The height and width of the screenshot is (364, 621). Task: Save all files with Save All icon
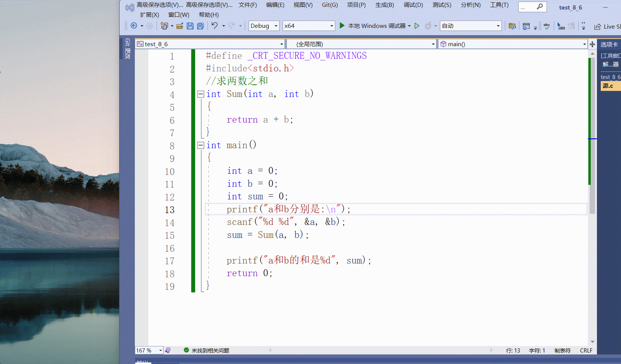coord(200,26)
